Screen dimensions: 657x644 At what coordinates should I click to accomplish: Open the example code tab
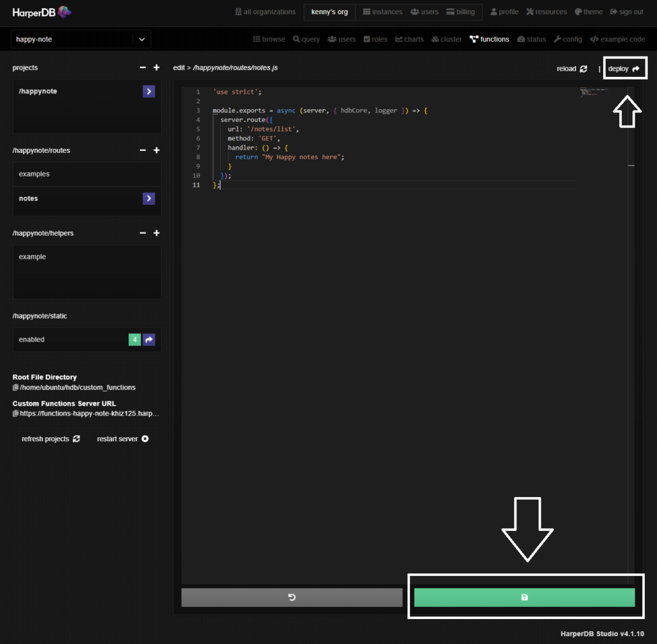(618, 39)
